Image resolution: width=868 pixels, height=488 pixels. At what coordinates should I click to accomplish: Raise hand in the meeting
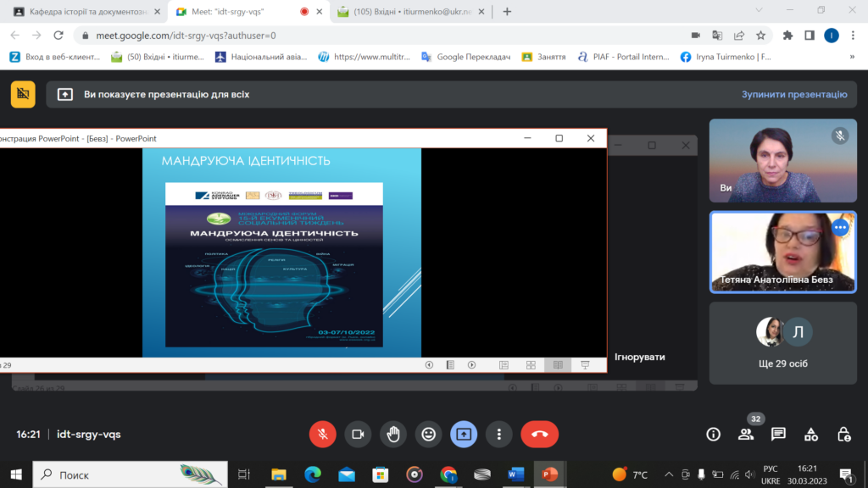coord(393,434)
